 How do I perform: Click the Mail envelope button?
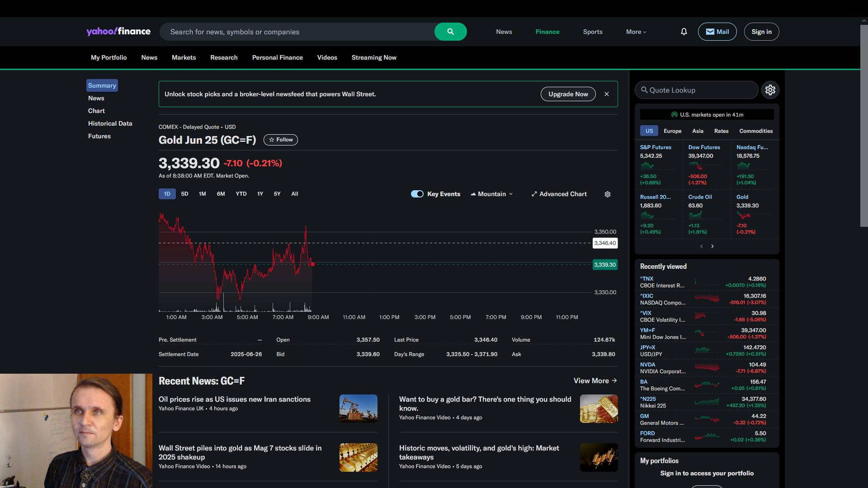click(x=717, y=32)
